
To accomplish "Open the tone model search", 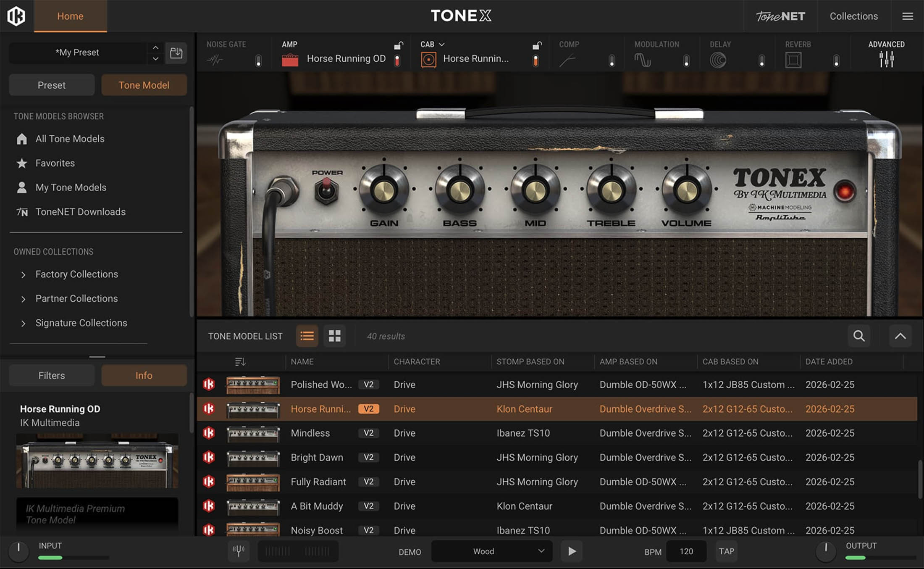I will 859,336.
